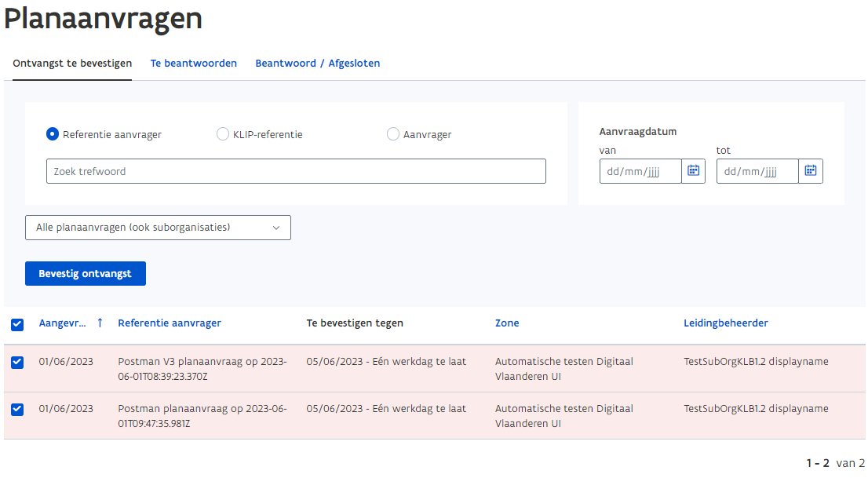
Task: Click inside the 'Zoek trefwoord' search field
Action: [296, 170]
